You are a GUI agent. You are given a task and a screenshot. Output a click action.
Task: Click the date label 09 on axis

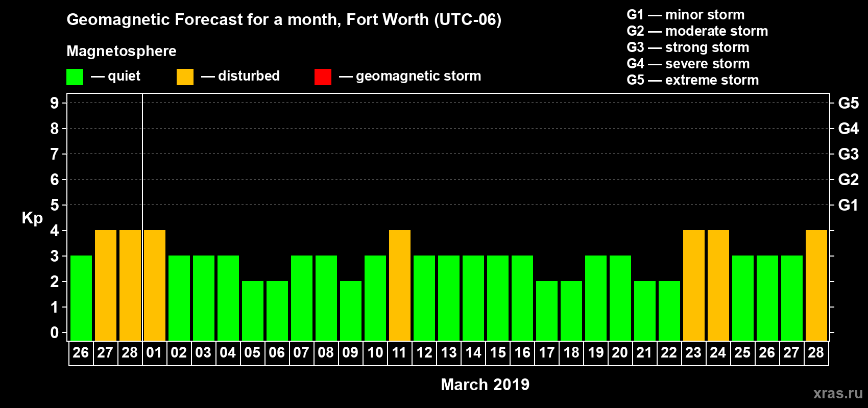350,353
